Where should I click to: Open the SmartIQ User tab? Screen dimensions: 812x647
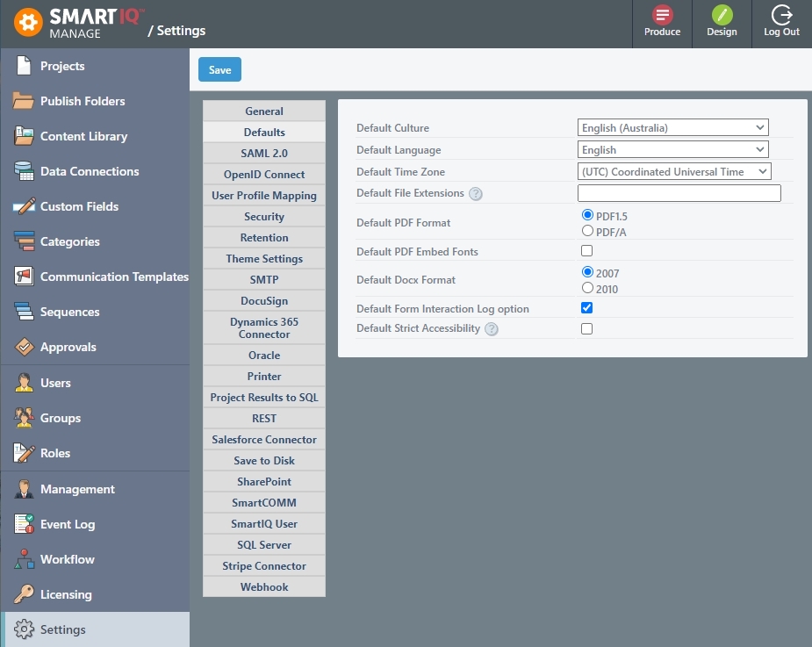[264, 524]
